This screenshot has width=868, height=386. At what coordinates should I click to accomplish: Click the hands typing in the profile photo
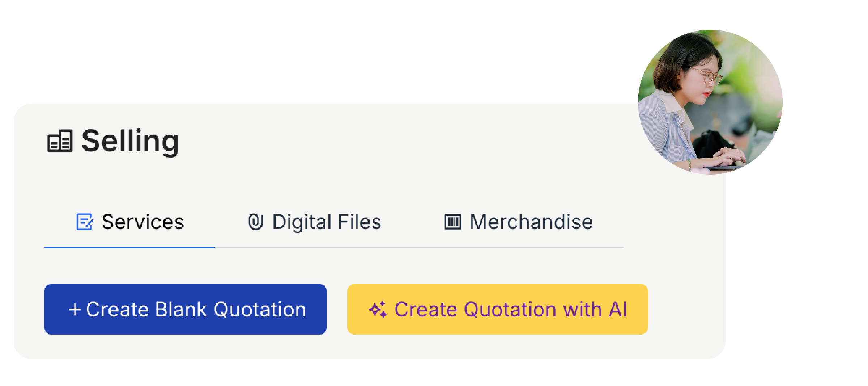730,156
